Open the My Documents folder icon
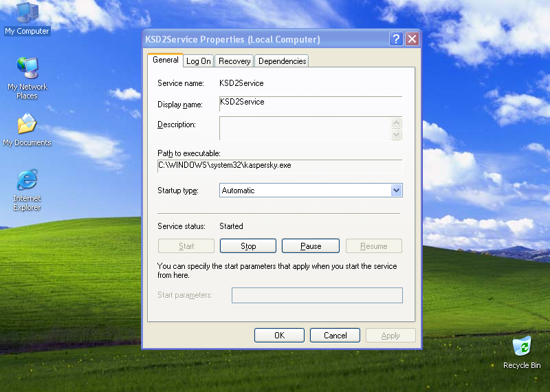550x392 pixels. [27, 125]
